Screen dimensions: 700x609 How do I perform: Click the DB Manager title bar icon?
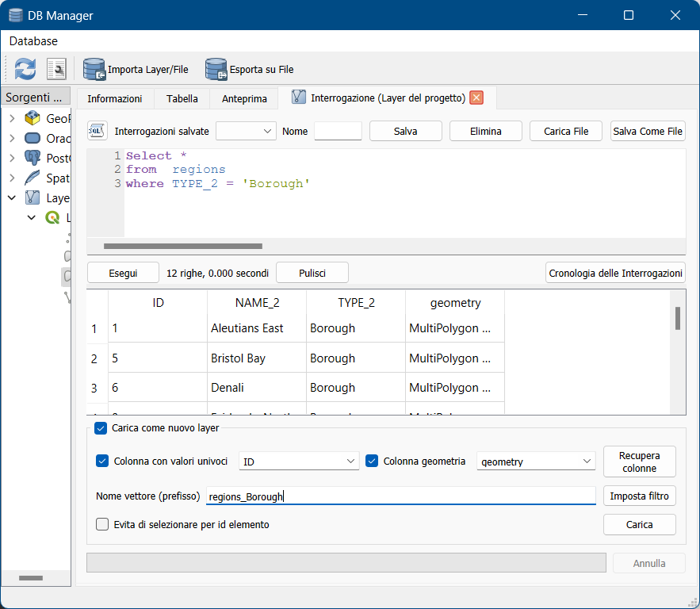tap(16, 15)
